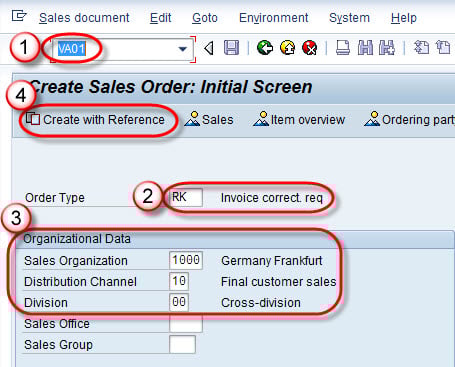Click the Sales Office input field

tap(186, 323)
